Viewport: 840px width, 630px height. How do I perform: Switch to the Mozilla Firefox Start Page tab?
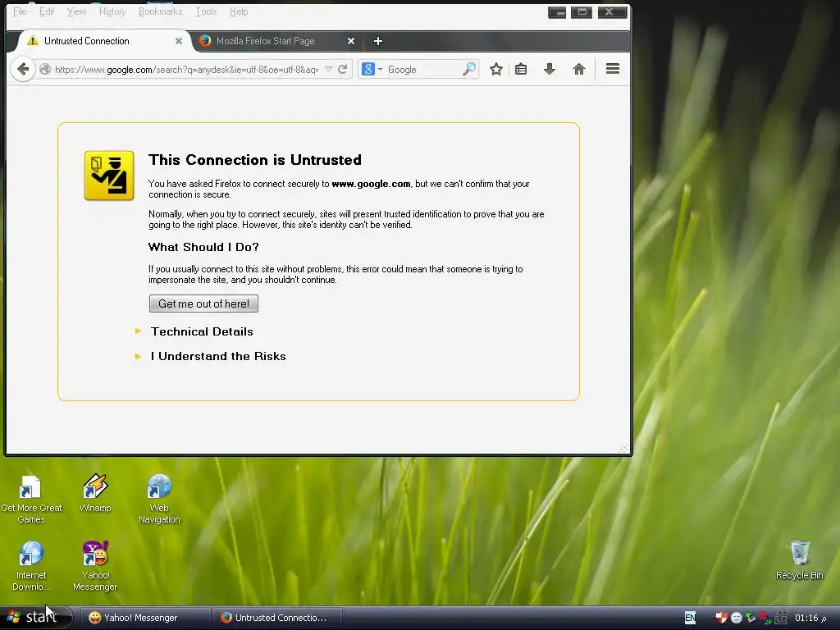coord(277,41)
